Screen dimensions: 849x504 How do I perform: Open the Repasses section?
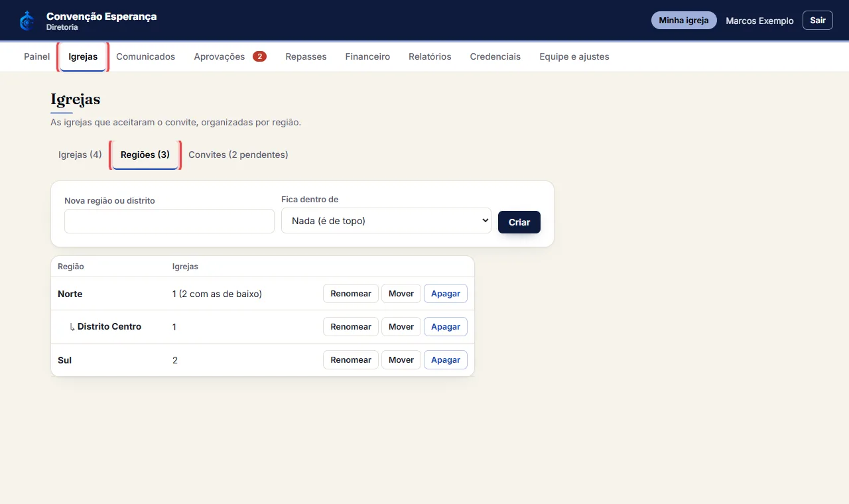(306, 56)
